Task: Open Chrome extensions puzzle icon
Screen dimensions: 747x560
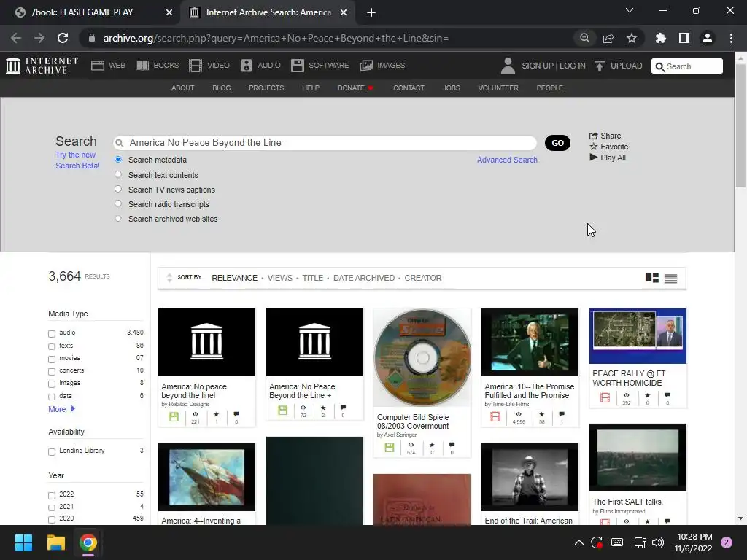Action: tap(661, 38)
